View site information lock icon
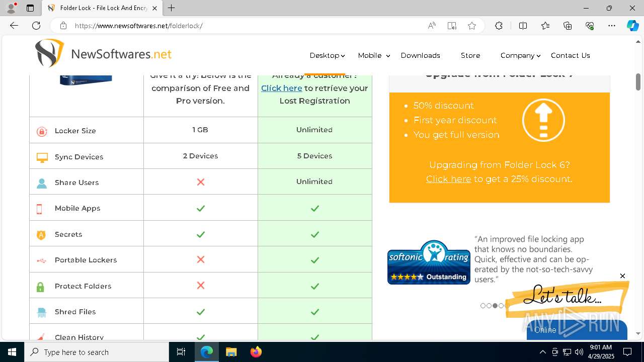The image size is (644, 362). tap(63, 26)
